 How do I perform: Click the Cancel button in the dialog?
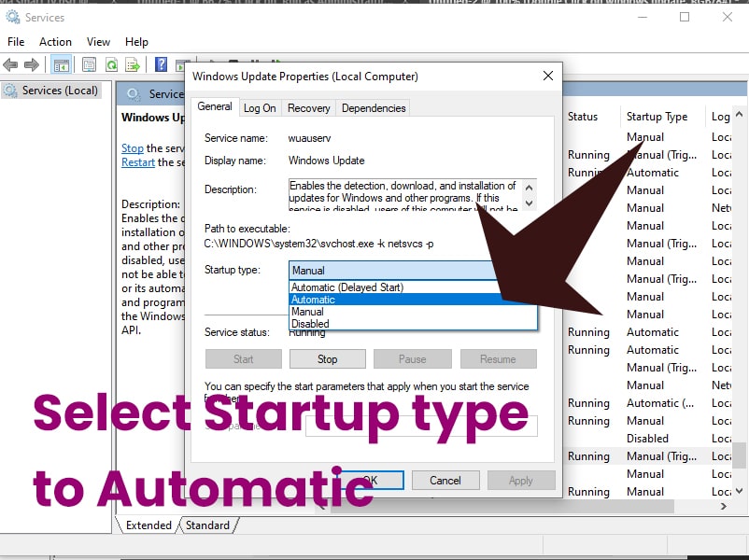pyautogui.click(x=445, y=481)
